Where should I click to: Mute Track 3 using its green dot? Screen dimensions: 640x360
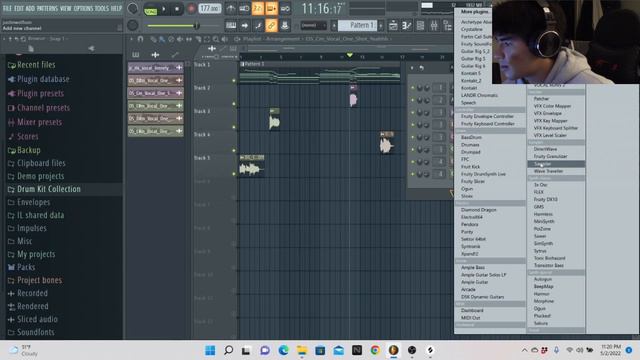point(234,127)
